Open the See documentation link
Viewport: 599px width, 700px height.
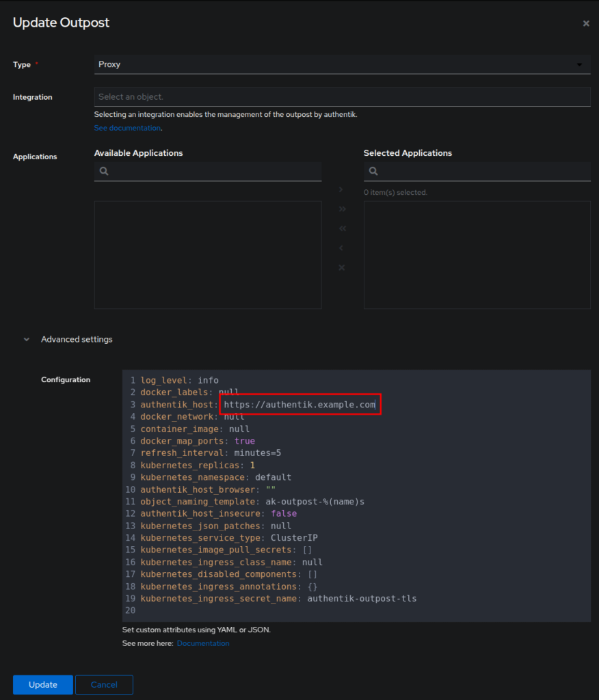click(x=127, y=128)
